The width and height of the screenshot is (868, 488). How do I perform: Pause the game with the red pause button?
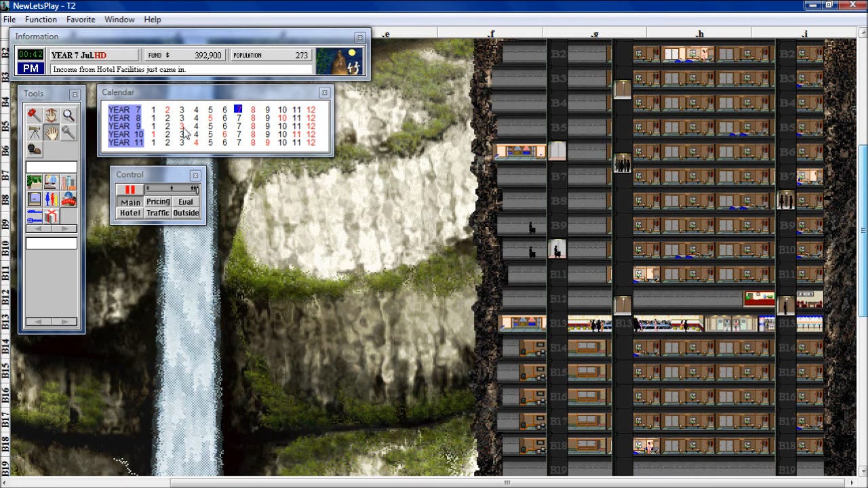point(130,190)
